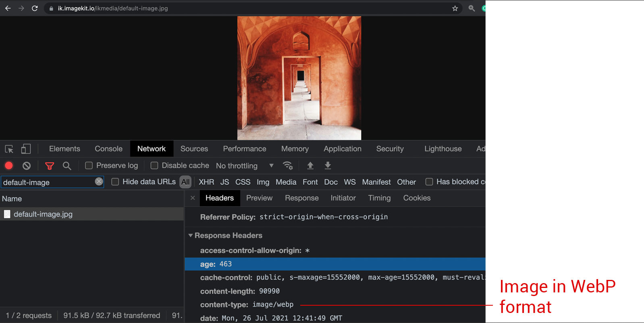The width and height of the screenshot is (644, 323).
Task: Toggle the red filter funnel icon
Action: (x=50, y=166)
